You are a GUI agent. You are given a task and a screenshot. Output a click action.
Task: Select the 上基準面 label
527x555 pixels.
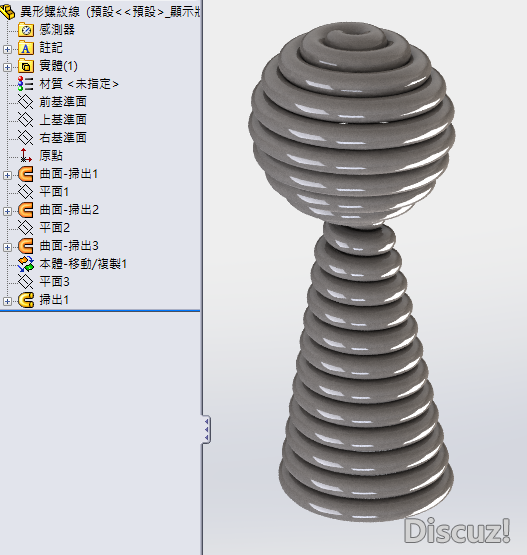63,120
